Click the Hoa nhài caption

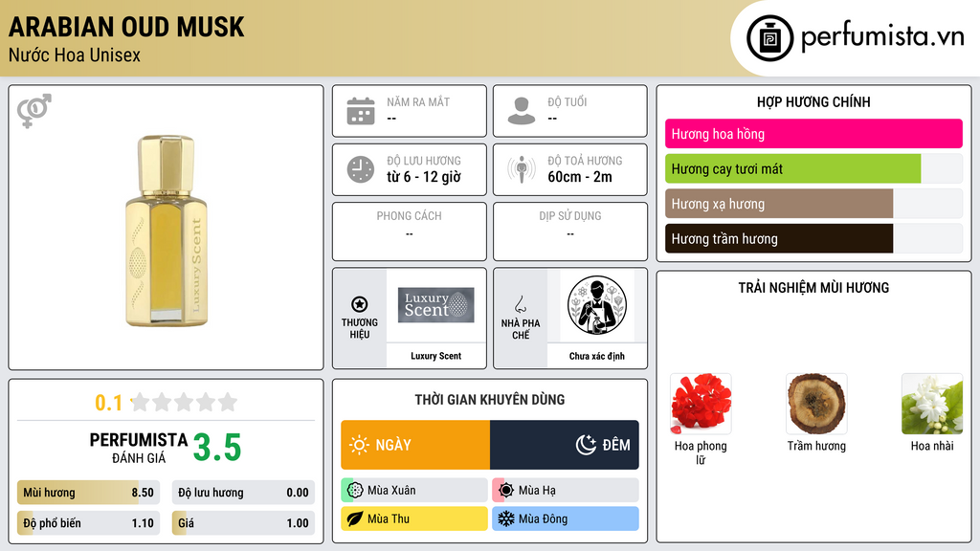pyautogui.click(x=932, y=446)
